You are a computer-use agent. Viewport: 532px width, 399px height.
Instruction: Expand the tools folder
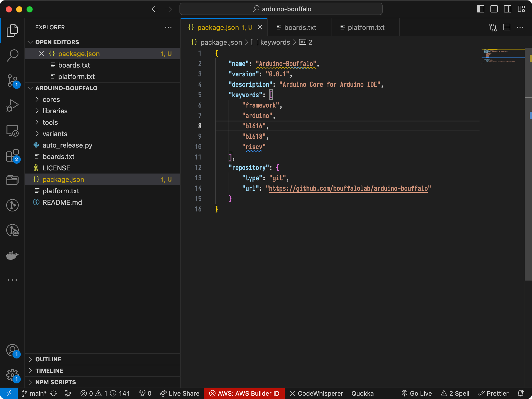coord(103,122)
